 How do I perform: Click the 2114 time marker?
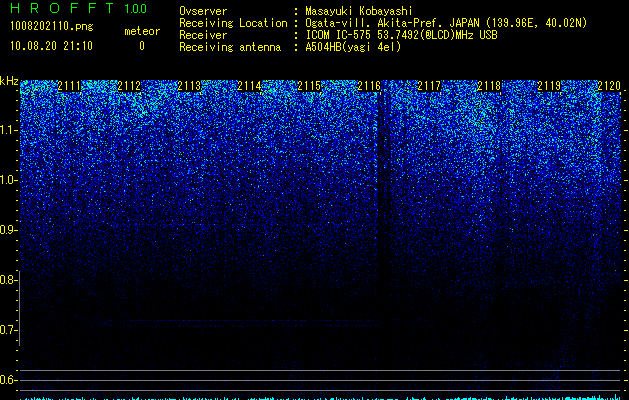click(x=249, y=86)
